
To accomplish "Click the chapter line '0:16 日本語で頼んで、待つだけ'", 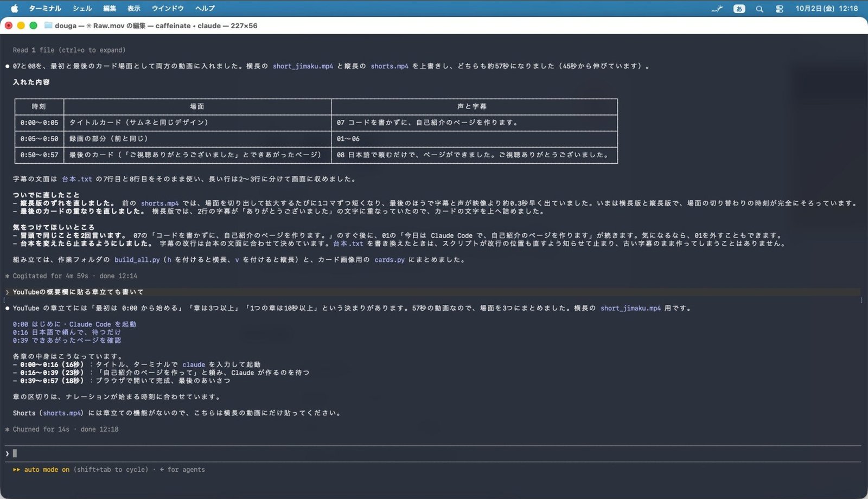I will (x=67, y=332).
